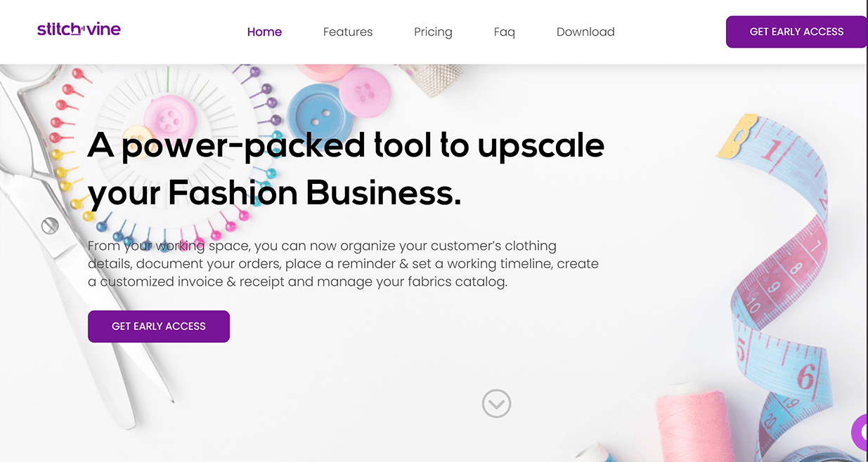Click the number 6 on measuring tape
This screenshot has width=868, height=462.
805,377
